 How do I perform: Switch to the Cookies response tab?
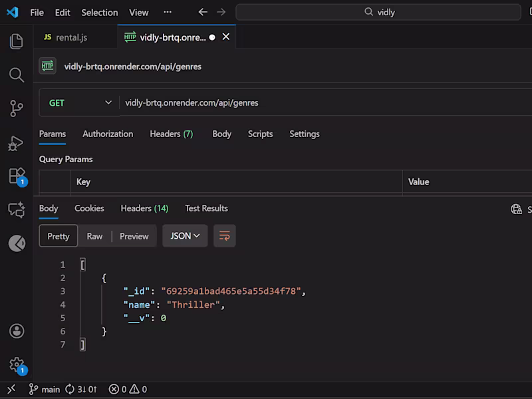tap(89, 208)
